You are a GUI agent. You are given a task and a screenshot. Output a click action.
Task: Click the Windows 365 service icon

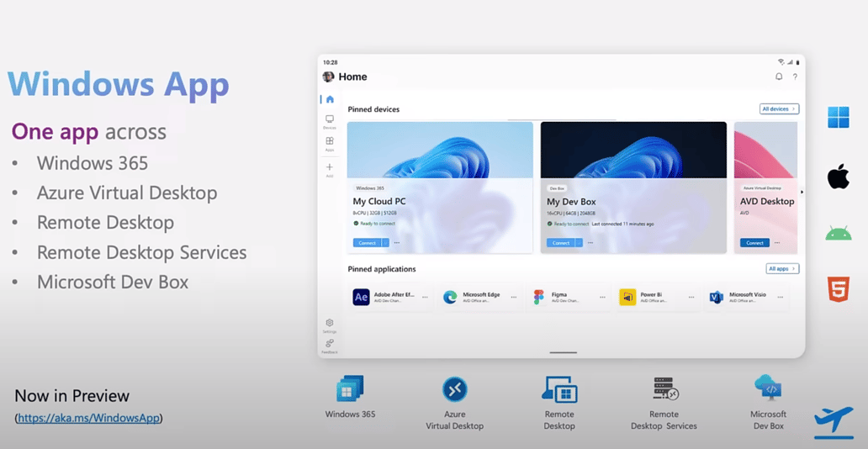tap(350, 388)
